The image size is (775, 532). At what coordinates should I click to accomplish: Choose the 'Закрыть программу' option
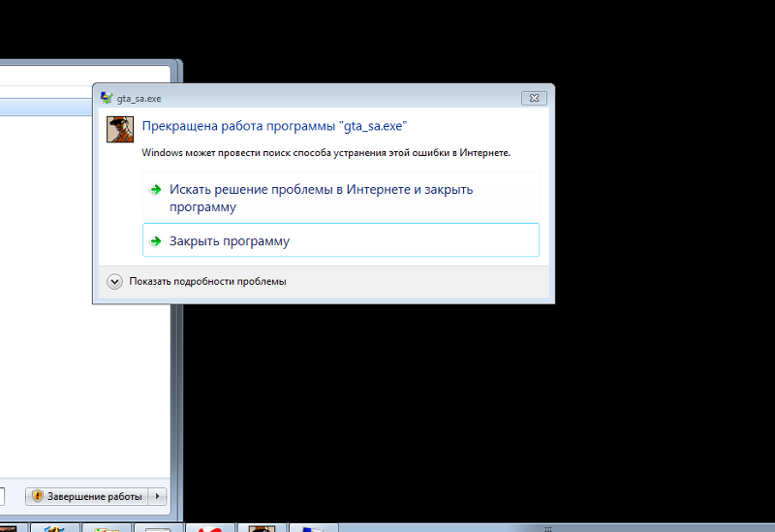click(x=341, y=240)
